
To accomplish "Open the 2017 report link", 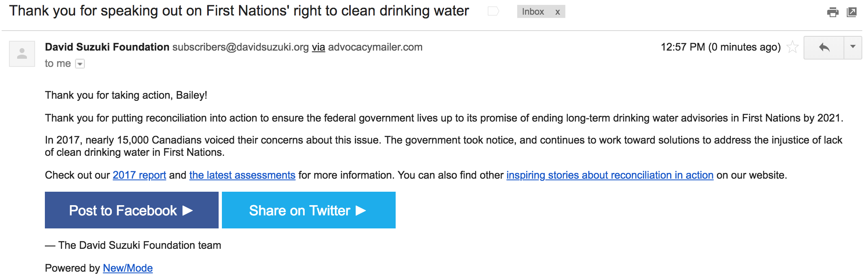I will click(x=139, y=175).
